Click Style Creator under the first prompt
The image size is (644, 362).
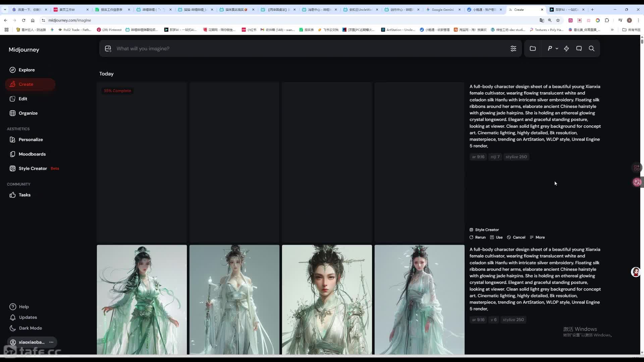point(484,230)
